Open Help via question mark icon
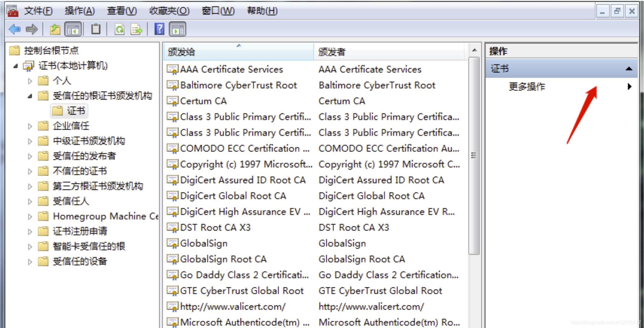 coord(159,29)
